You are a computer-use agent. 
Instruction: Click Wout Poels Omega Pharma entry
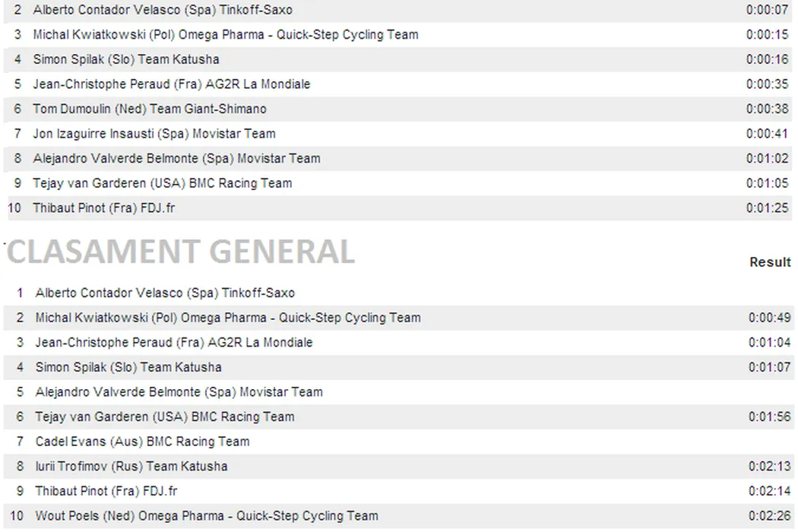[x=206, y=515]
